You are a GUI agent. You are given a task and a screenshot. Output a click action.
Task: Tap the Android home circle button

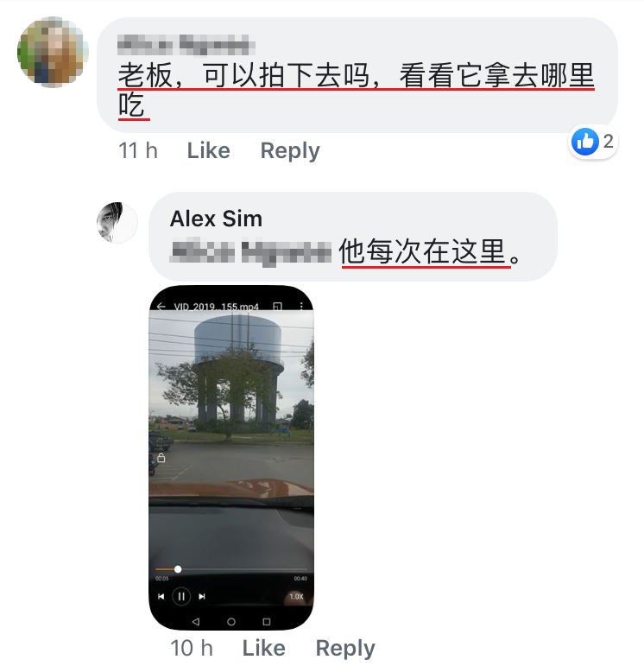click(x=231, y=622)
